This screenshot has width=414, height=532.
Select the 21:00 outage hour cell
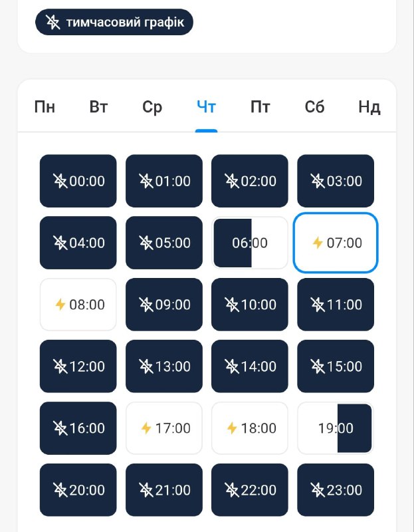pos(164,490)
